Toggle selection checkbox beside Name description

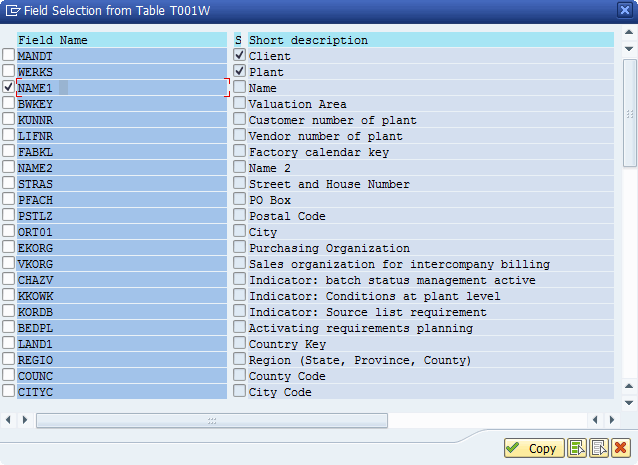point(240,87)
